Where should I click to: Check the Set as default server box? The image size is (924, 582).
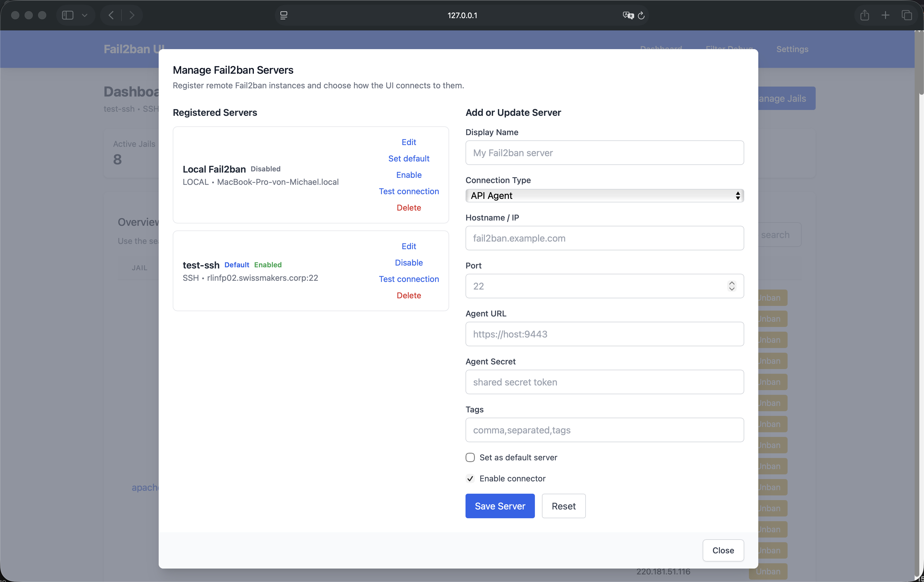(x=470, y=457)
